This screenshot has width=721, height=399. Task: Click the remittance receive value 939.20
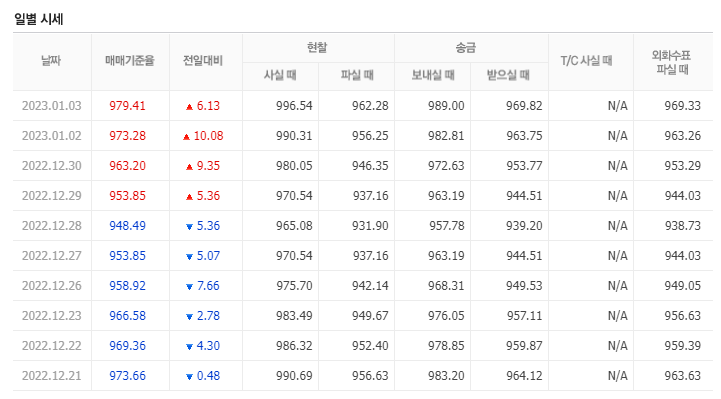coord(524,226)
